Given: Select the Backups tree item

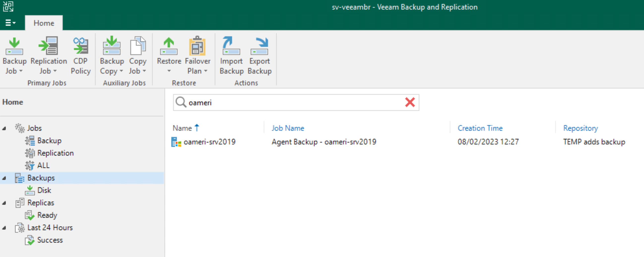Looking at the screenshot, I should click(x=41, y=178).
